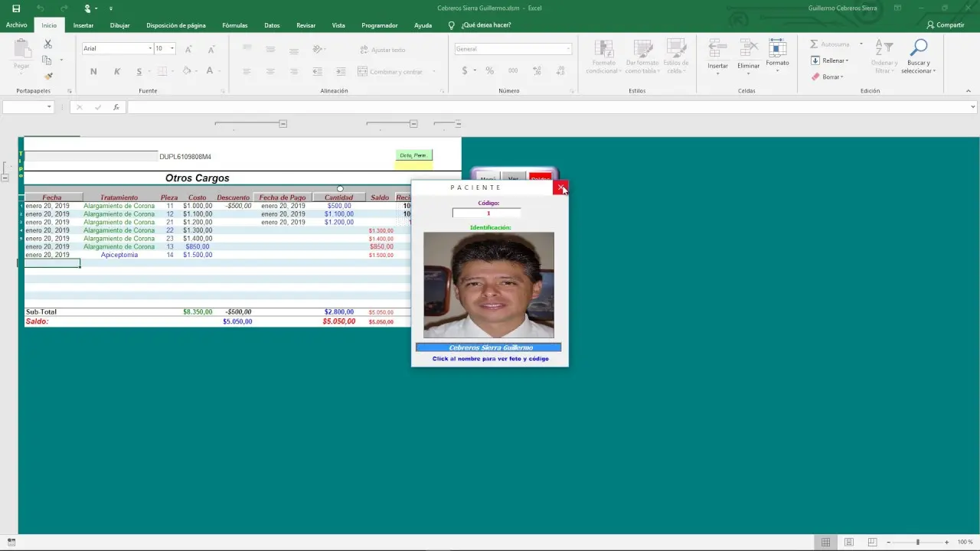Switch to the Datos tab
This screenshot has height=551, width=980.
(272, 25)
